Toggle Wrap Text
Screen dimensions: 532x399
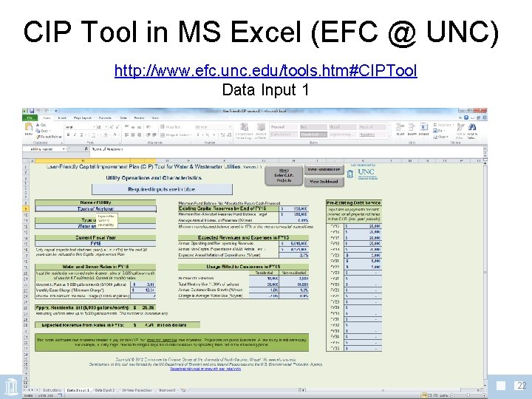point(171,127)
